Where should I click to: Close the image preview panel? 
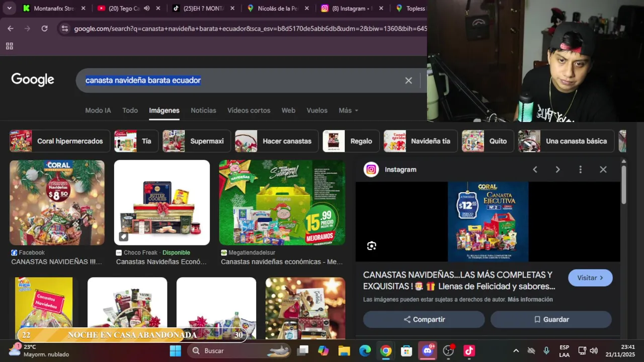coord(603,170)
